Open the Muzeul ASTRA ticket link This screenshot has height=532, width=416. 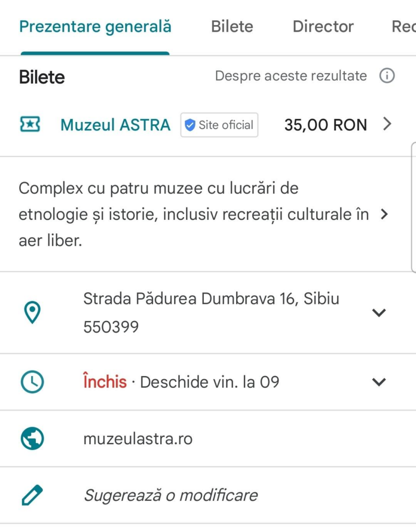pyautogui.click(x=115, y=125)
